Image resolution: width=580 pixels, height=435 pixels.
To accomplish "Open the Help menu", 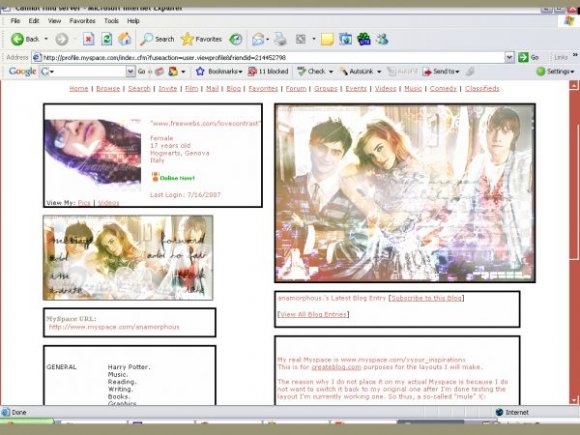I will [133, 21].
